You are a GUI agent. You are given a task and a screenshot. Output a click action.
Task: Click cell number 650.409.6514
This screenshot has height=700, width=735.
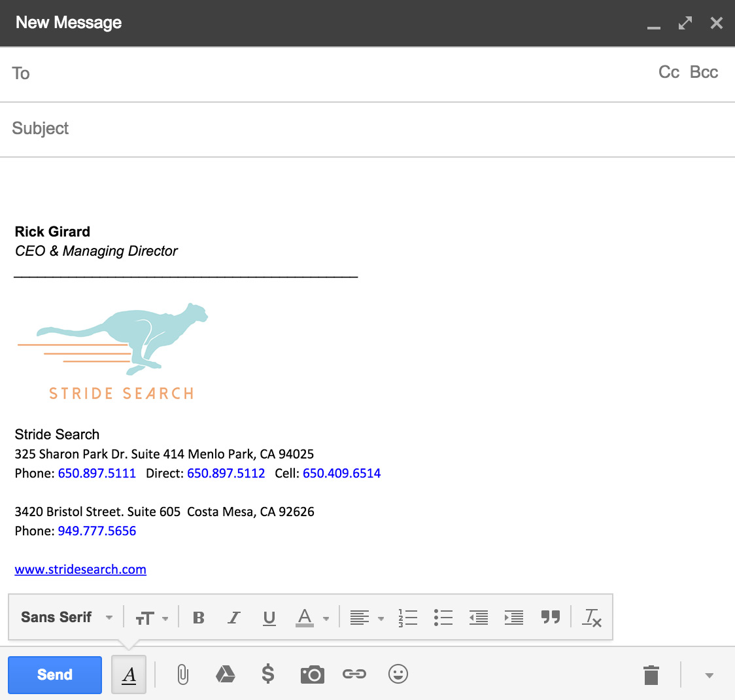point(342,473)
